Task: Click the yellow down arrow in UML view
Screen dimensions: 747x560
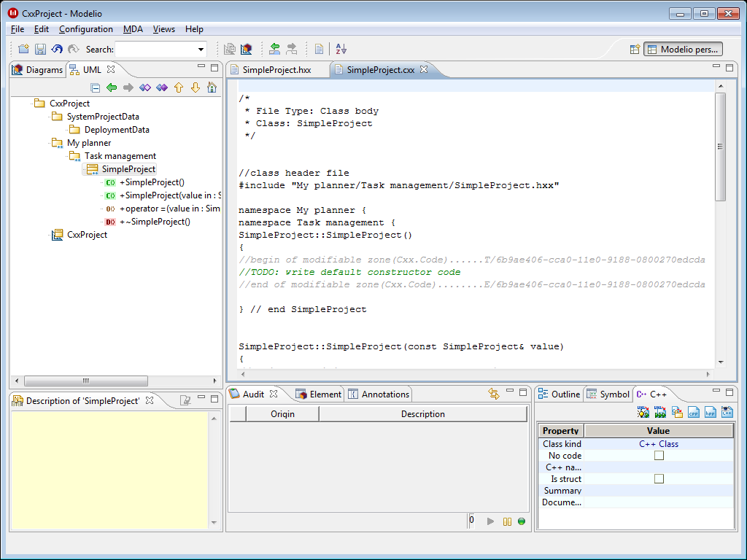Action: click(196, 87)
